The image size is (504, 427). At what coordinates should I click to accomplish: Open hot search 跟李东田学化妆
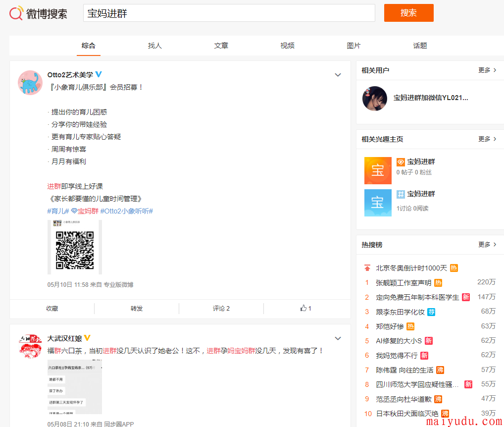click(400, 312)
